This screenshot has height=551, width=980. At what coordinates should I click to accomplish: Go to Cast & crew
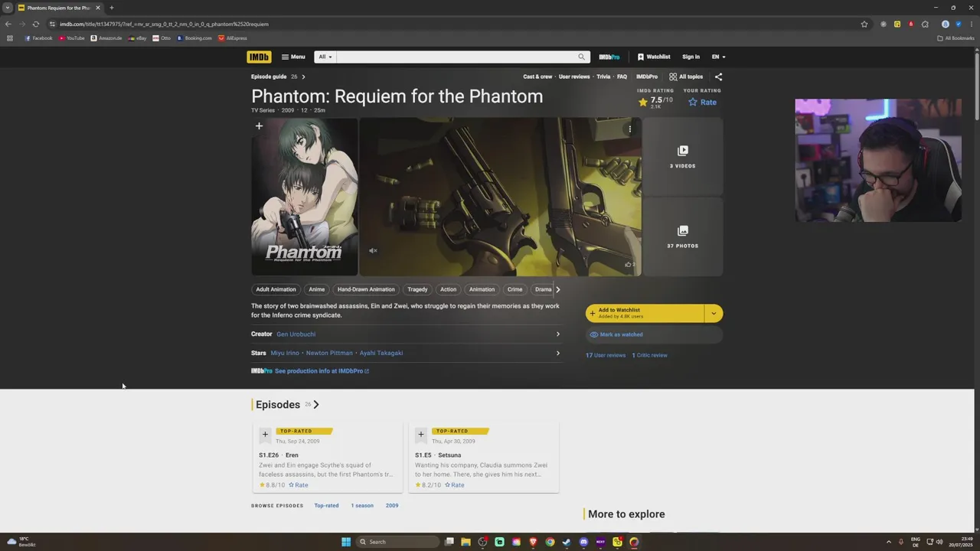(x=537, y=77)
